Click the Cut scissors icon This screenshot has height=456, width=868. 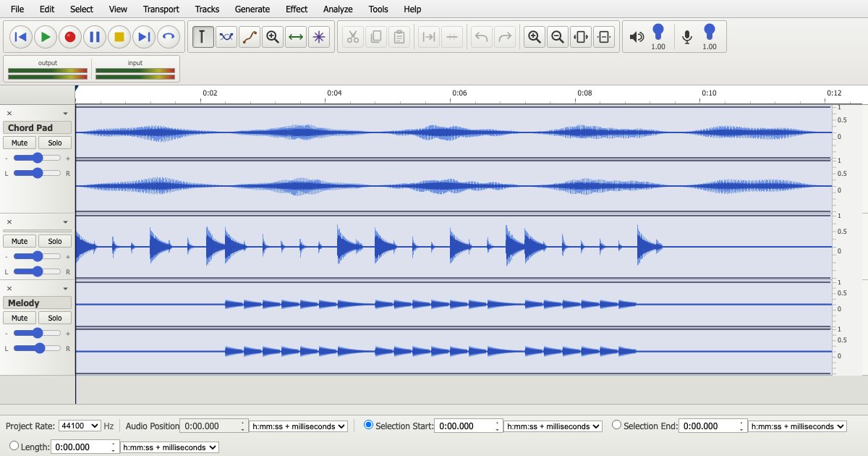click(353, 37)
